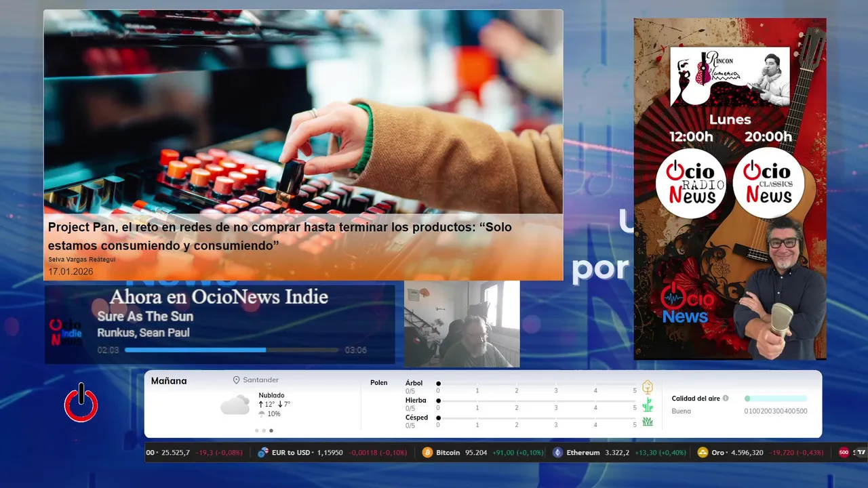
Task: Click the 12:00h broadcast time
Action: click(691, 136)
